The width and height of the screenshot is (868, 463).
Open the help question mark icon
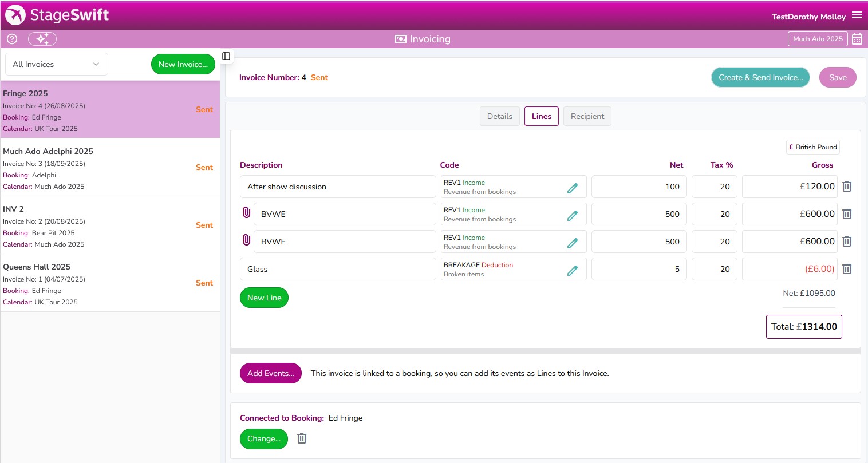12,39
